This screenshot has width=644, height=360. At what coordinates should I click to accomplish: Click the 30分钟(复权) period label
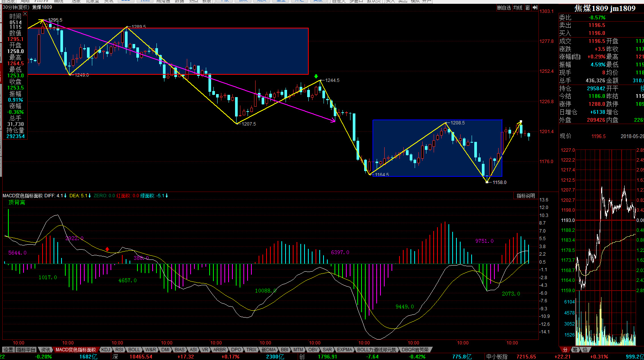pos(16,7)
